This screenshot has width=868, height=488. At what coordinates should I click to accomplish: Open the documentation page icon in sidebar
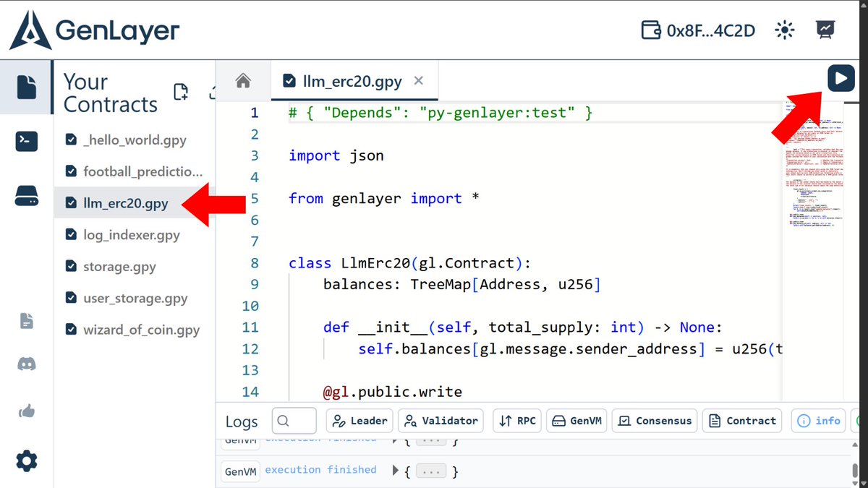coord(26,321)
